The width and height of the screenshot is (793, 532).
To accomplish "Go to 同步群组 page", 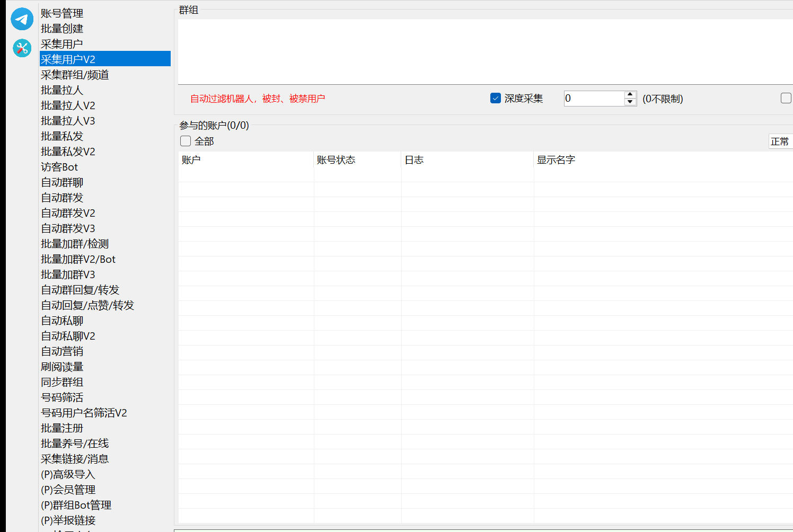I will (x=105, y=382).
